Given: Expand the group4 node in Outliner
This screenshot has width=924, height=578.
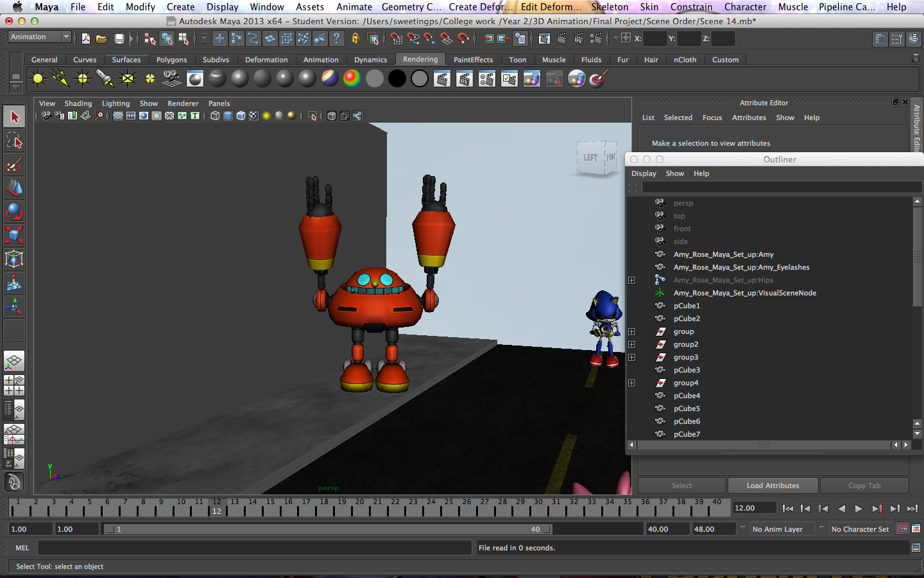Looking at the screenshot, I should point(632,383).
